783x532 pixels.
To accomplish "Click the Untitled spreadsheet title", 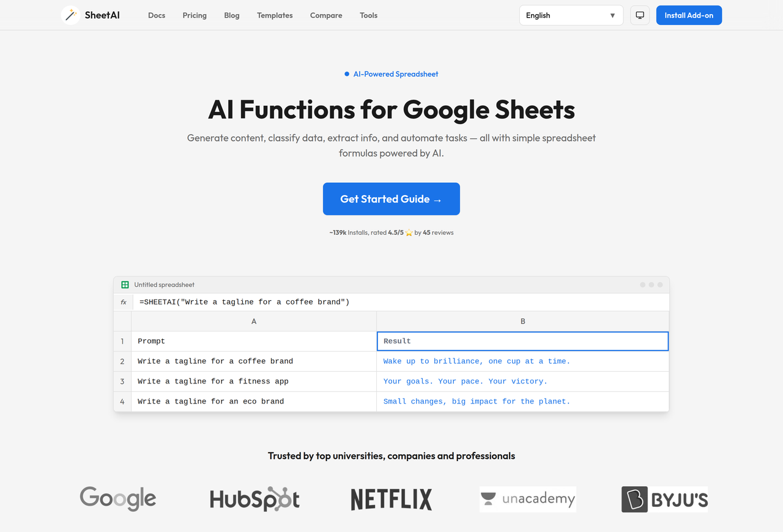I will point(165,285).
